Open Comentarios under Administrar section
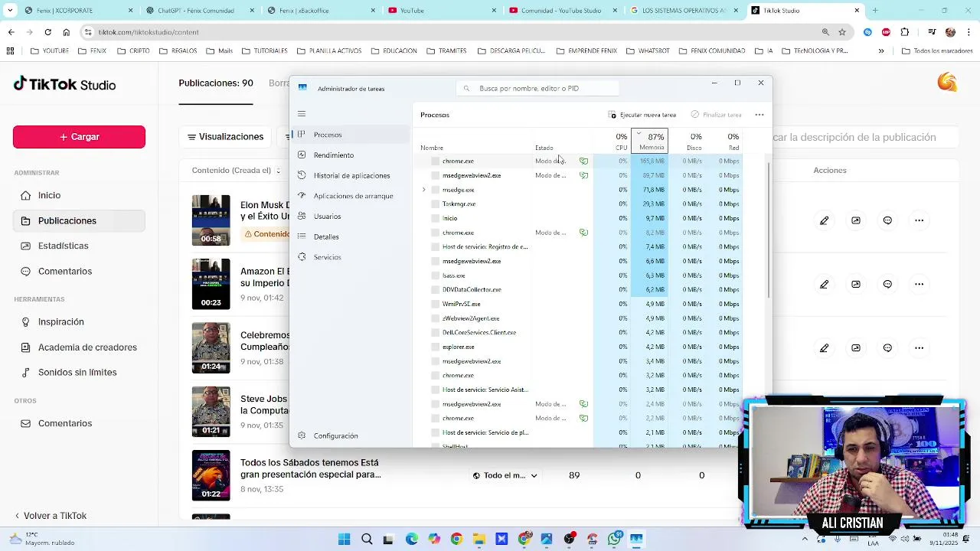 pos(79,271)
